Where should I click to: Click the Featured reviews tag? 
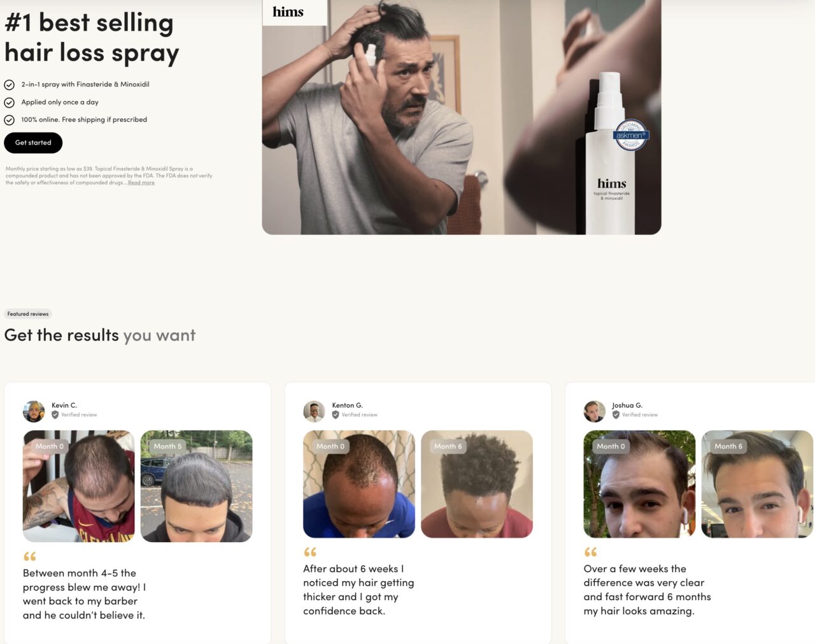tap(28, 314)
